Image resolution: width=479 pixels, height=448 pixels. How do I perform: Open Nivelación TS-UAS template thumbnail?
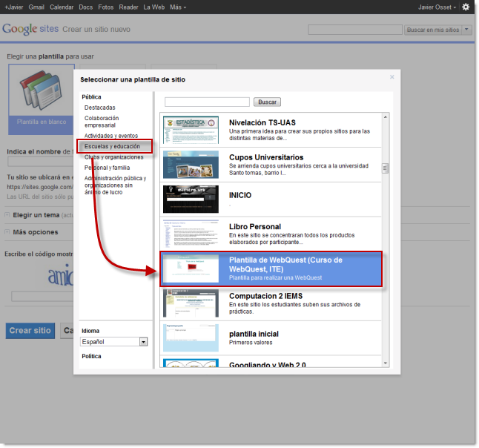[191, 130]
